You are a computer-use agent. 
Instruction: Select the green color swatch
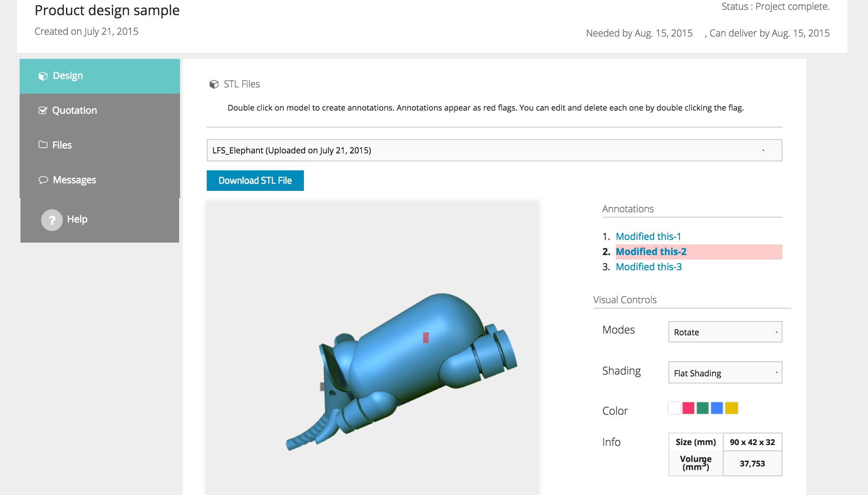tap(702, 408)
